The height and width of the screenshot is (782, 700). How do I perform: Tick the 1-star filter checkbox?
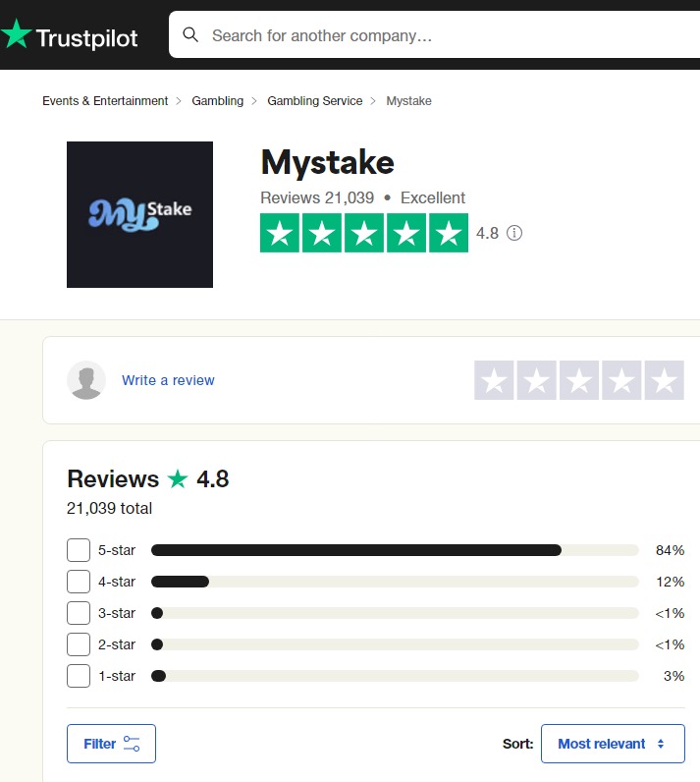point(79,676)
